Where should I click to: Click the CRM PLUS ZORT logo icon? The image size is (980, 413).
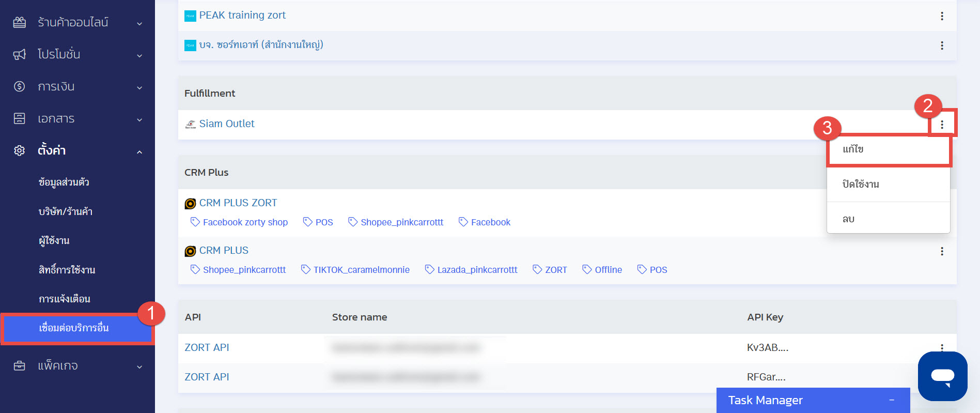[x=190, y=204]
